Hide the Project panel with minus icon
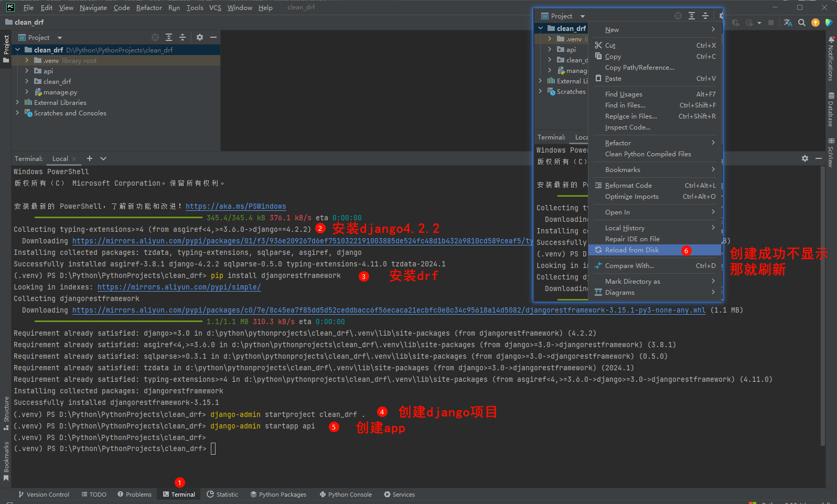Viewport: 837px width, 504px height. (213, 37)
